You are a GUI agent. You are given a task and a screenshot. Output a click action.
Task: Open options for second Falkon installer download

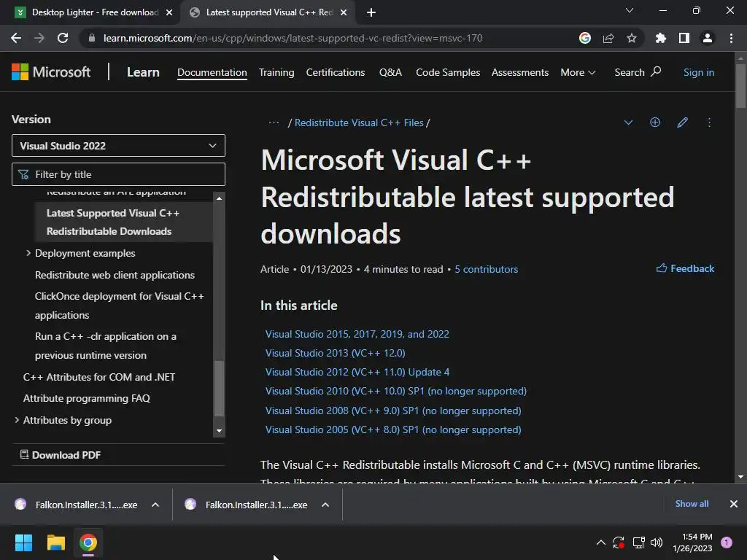pyautogui.click(x=325, y=505)
